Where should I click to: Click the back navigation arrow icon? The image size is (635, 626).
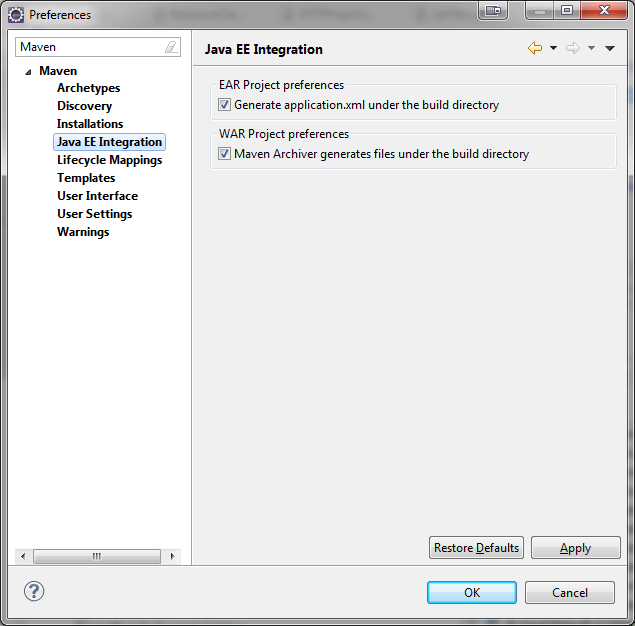(535, 48)
